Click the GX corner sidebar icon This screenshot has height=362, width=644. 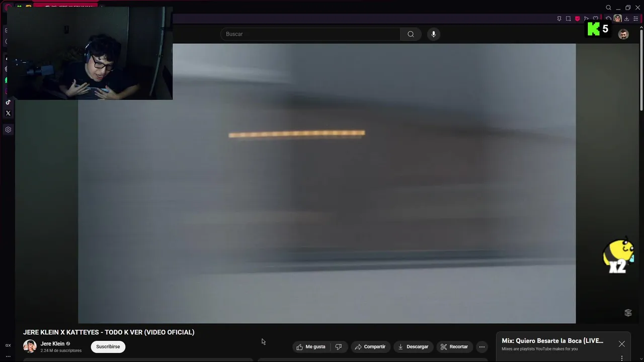pos(8,345)
